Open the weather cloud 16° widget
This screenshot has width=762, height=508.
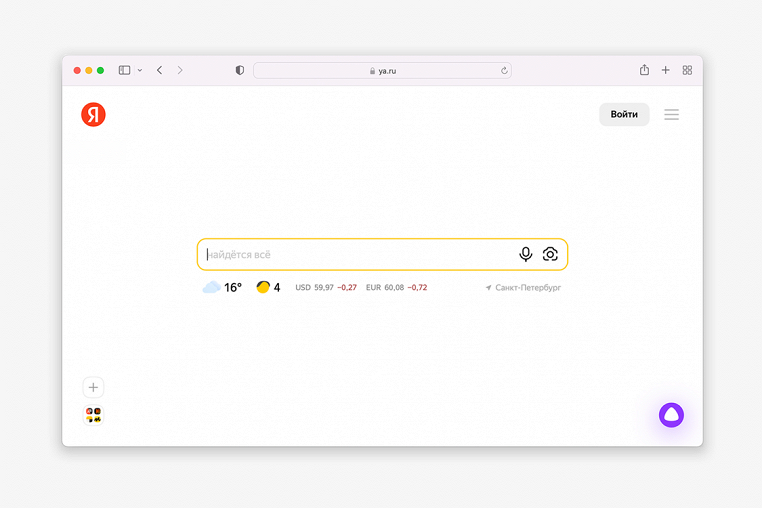222,288
